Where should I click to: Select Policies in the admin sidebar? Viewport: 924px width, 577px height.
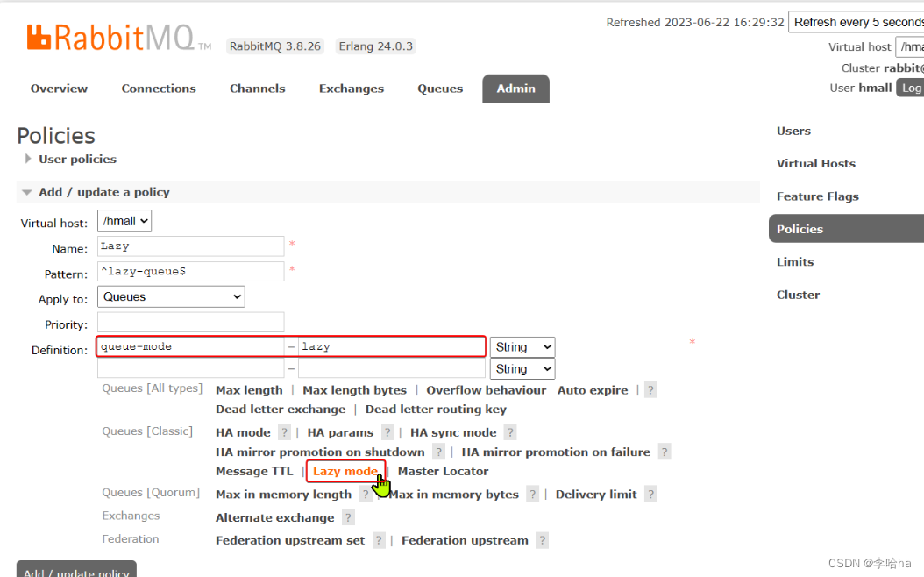tap(846, 229)
